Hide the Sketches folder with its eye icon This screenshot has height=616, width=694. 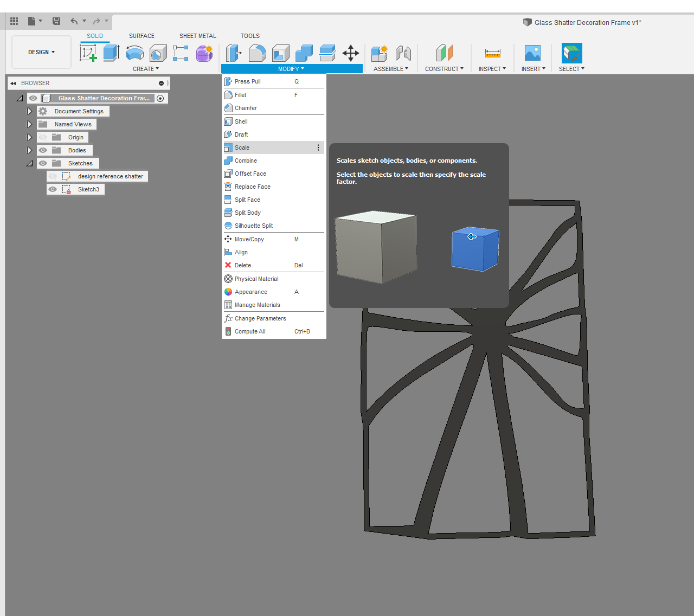[x=42, y=163]
